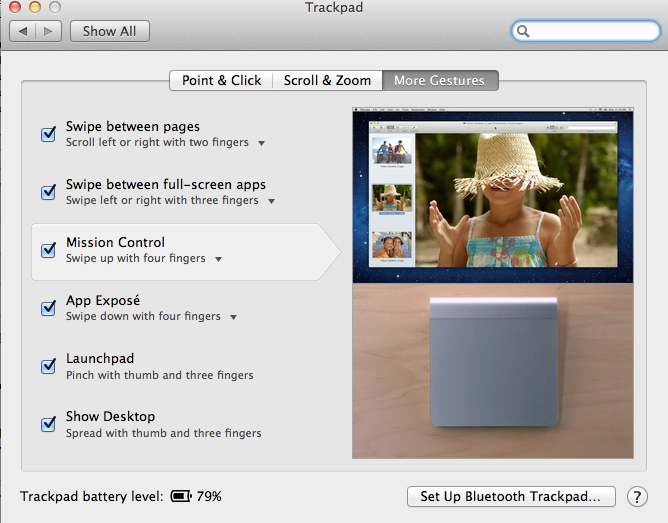This screenshot has width=668, height=523.
Task: Toggle the App Exposé checkbox
Action: pos(48,307)
